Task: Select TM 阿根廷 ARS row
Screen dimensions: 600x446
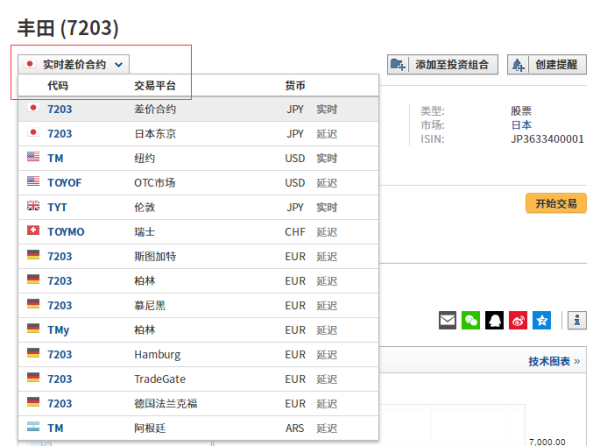Action: (x=198, y=428)
